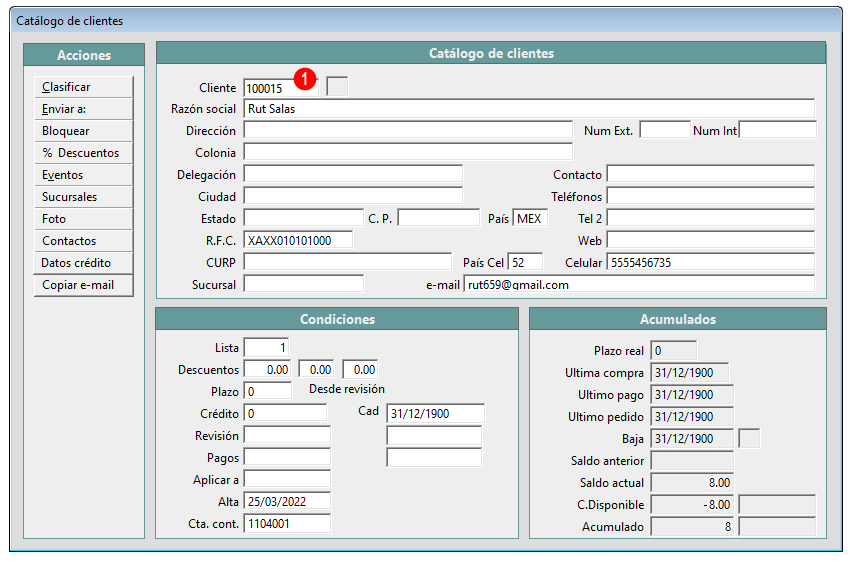Click the País field showing MEX
Image resolution: width=852 pixels, height=561 pixels.
pos(530,219)
